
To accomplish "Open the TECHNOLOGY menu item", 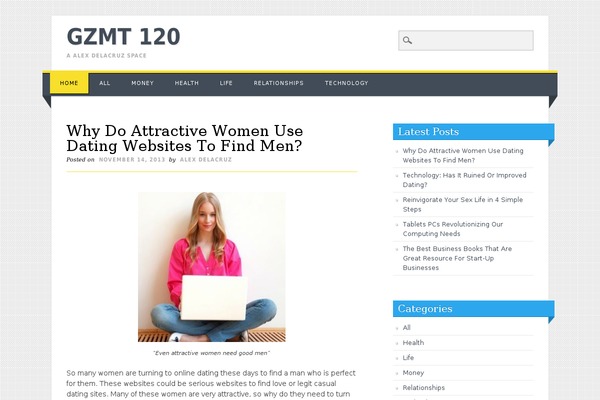I will point(346,83).
